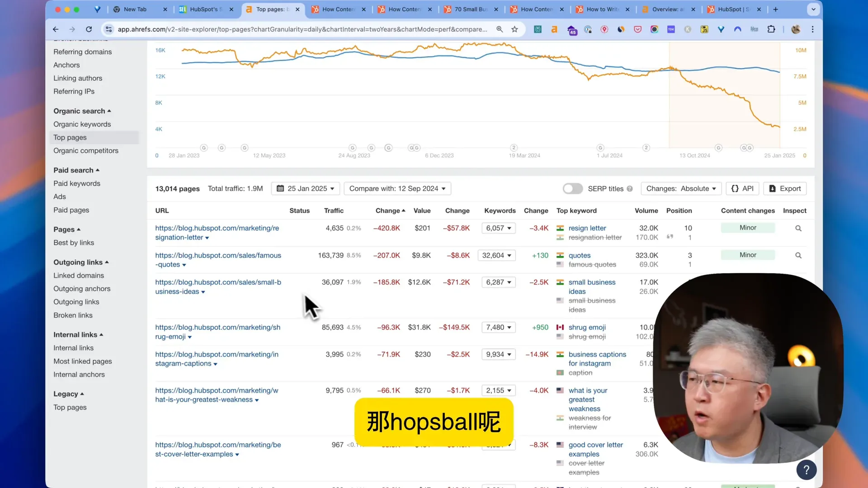Screen dimensions: 868x488
Task: Toggle the SERP titles switch
Action: tap(572, 188)
